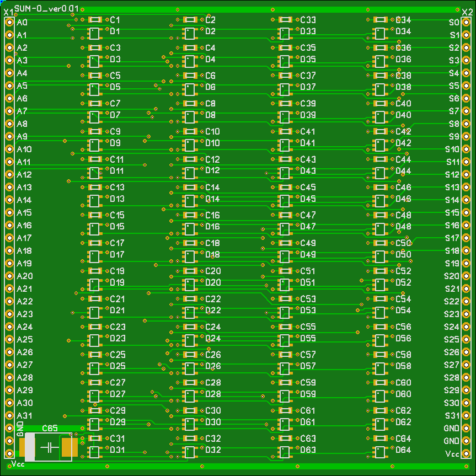This screenshot has height=476, width=476.
Task: Click the S8 output label
Action: coord(454,124)
